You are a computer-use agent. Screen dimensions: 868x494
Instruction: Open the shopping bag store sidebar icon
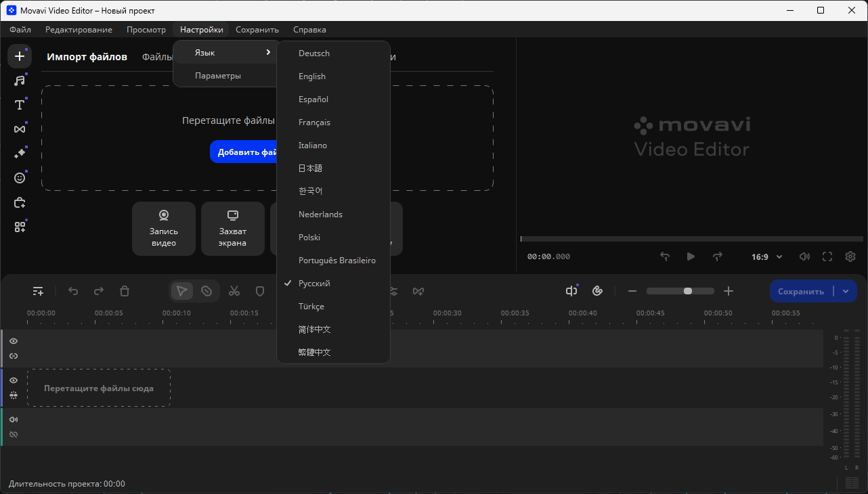pyautogui.click(x=20, y=202)
